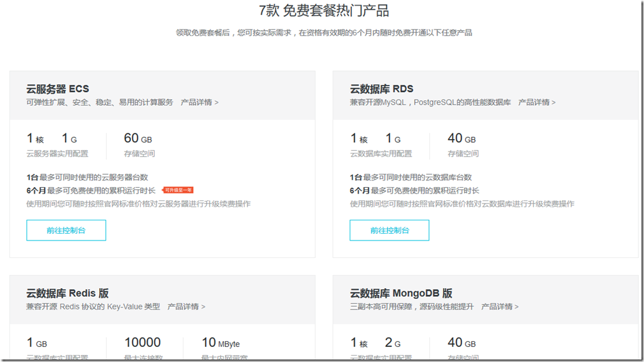This screenshot has width=644, height=362.
Task: Click the 1 GB value in Redis card
Action: tap(37, 343)
